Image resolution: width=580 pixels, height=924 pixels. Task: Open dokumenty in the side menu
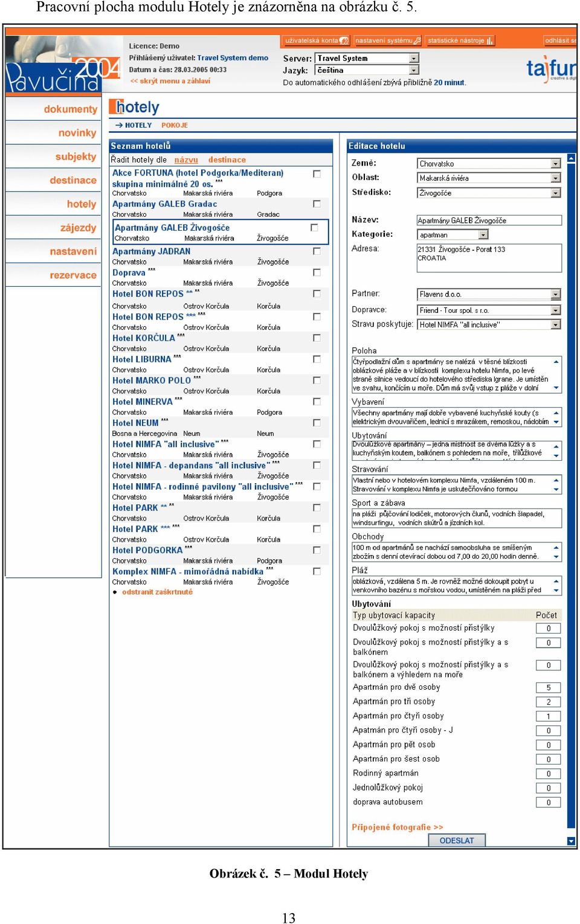tap(70, 109)
